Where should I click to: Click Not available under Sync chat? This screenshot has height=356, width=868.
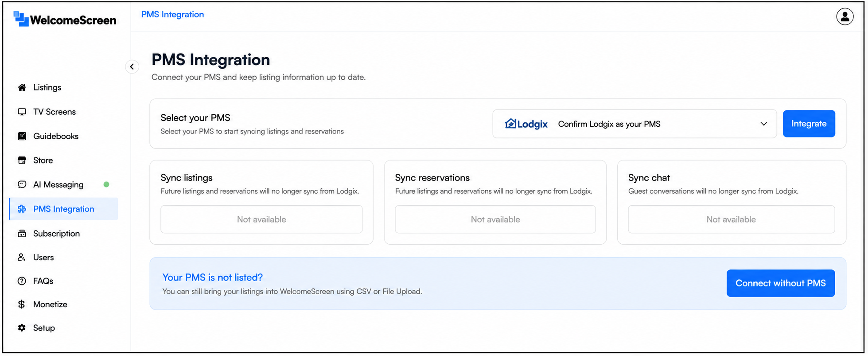coord(731,219)
